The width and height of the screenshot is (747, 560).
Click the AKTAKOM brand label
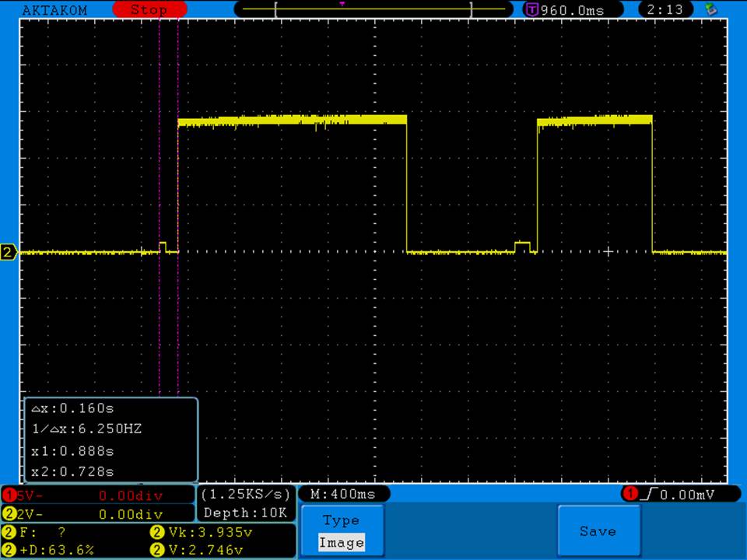coord(54,10)
